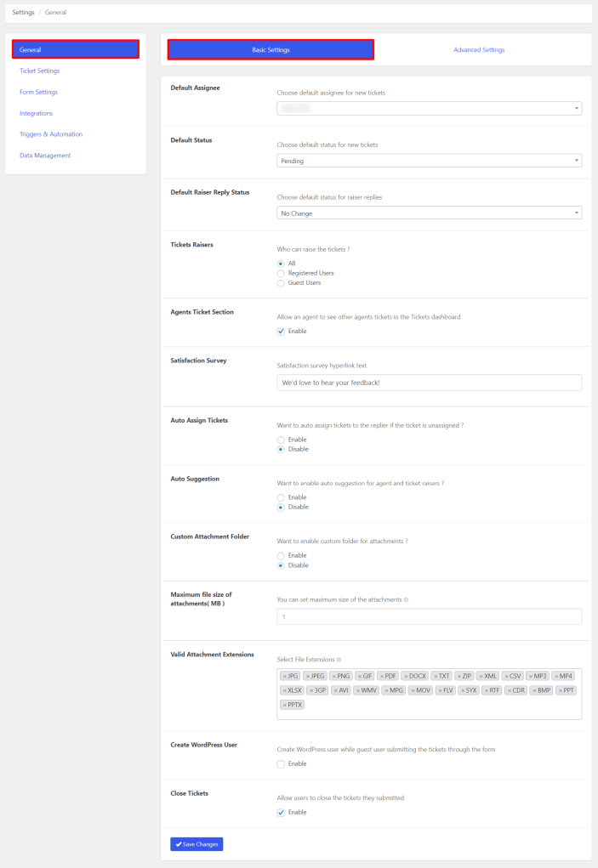Uncheck Enable under Agents Ticket Section

[x=281, y=332]
